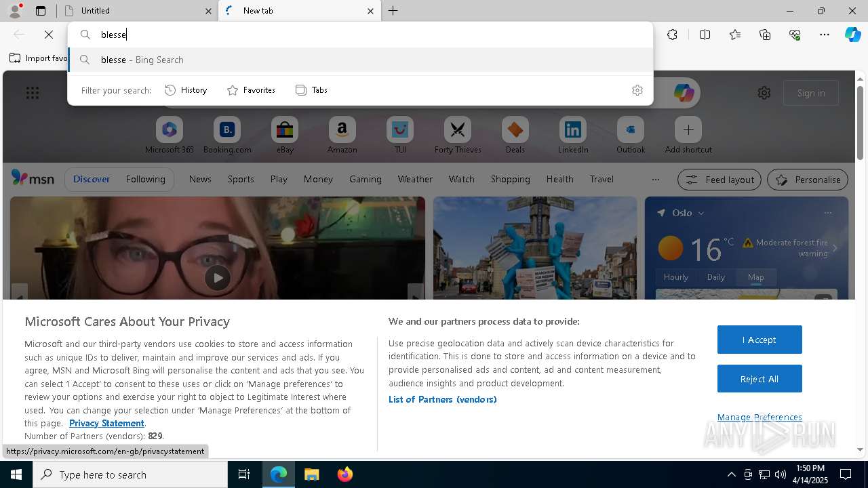Open the LinkedIn shortcut tile
The image size is (868, 488).
click(573, 129)
